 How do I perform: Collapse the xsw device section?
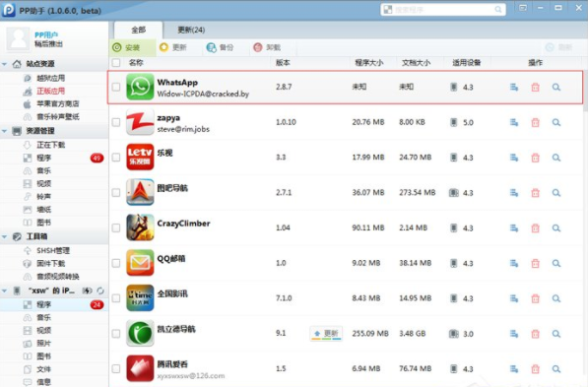pyautogui.click(x=5, y=291)
